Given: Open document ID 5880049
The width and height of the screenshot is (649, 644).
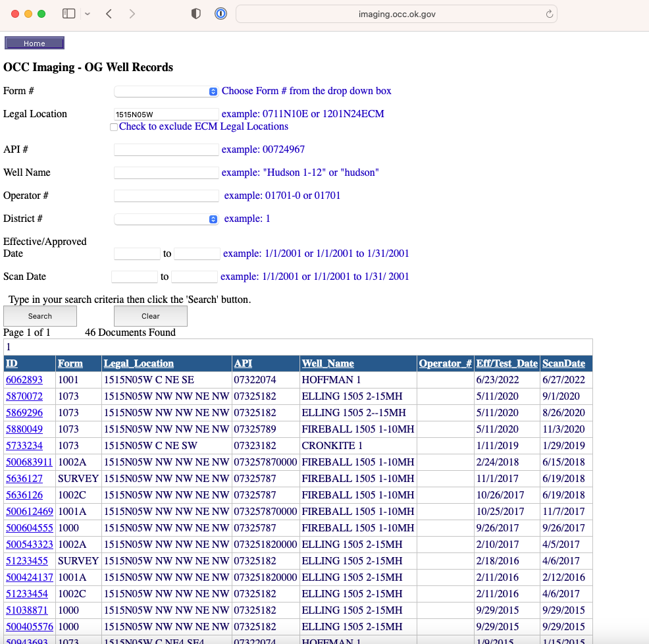Looking at the screenshot, I should [24, 429].
